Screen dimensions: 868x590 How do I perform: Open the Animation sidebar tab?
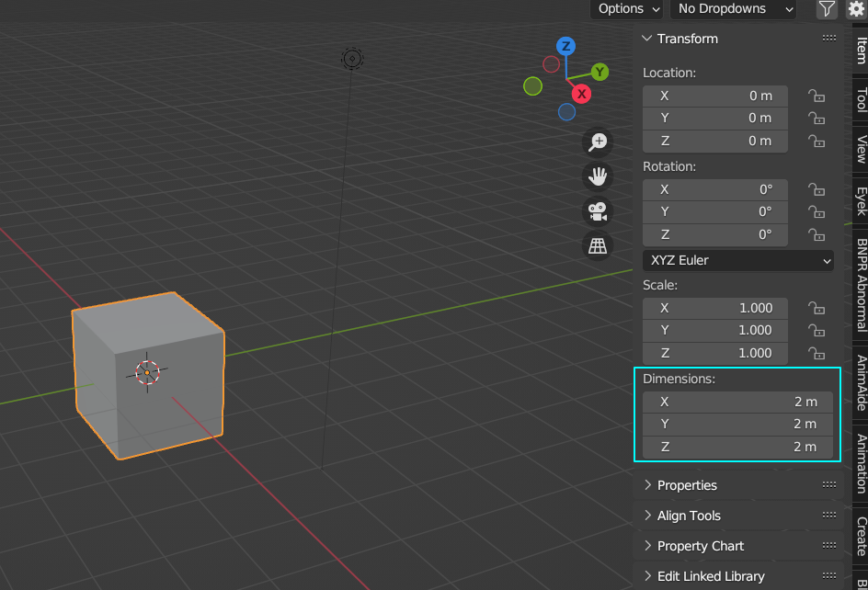click(x=861, y=463)
